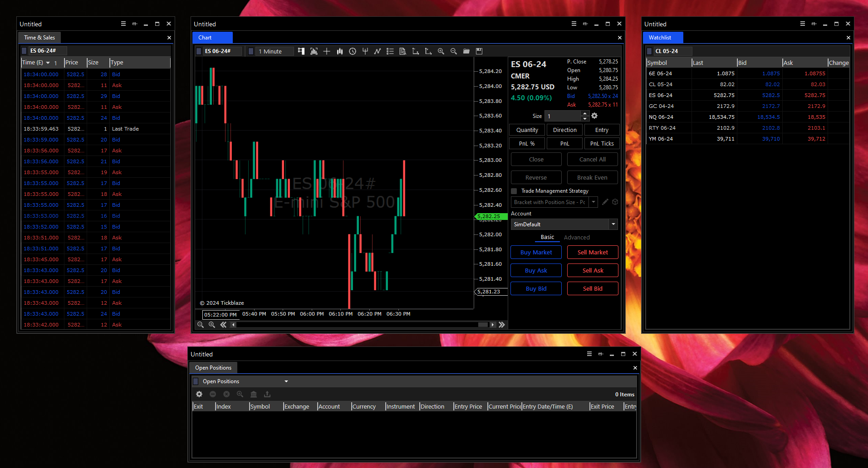Expand the SimDefault account dropdown
Image resolution: width=868 pixels, height=468 pixels.
[613, 224]
